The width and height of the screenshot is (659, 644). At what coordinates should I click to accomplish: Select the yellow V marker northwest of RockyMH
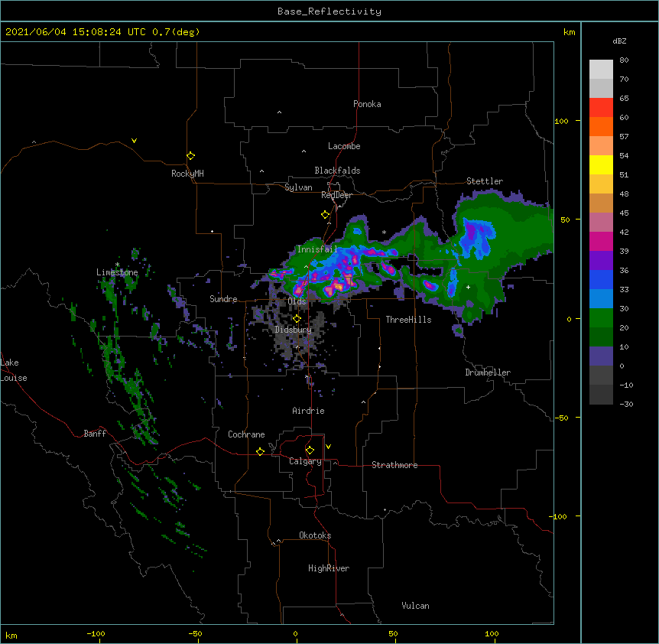pos(134,141)
